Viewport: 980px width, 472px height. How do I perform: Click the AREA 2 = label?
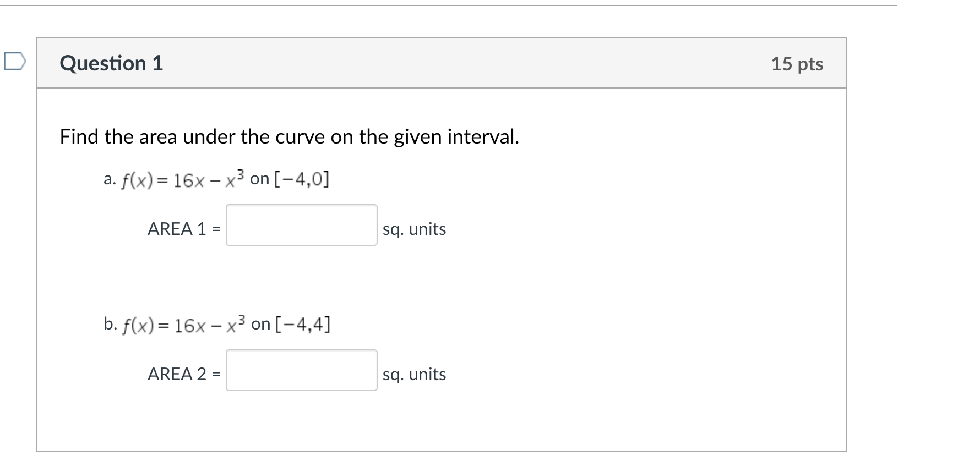(183, 374)
